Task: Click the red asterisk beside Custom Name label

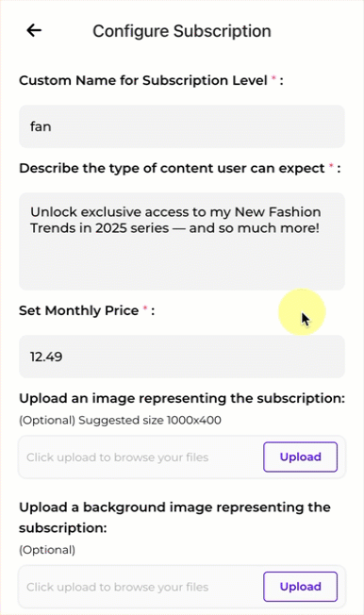Action: pos(273,79)
